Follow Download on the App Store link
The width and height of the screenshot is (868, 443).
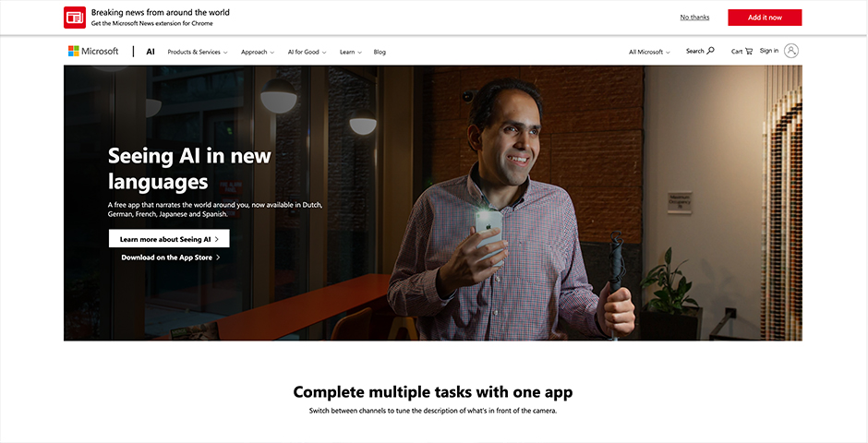171,257
